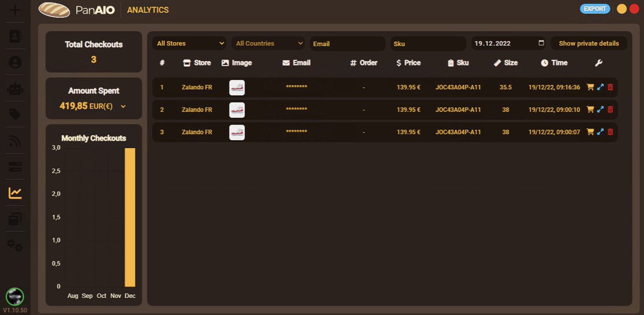This screenshot has height=315, width=644.
Task: Click the Total Checkouts card
Action: click(x=94, y=52)
